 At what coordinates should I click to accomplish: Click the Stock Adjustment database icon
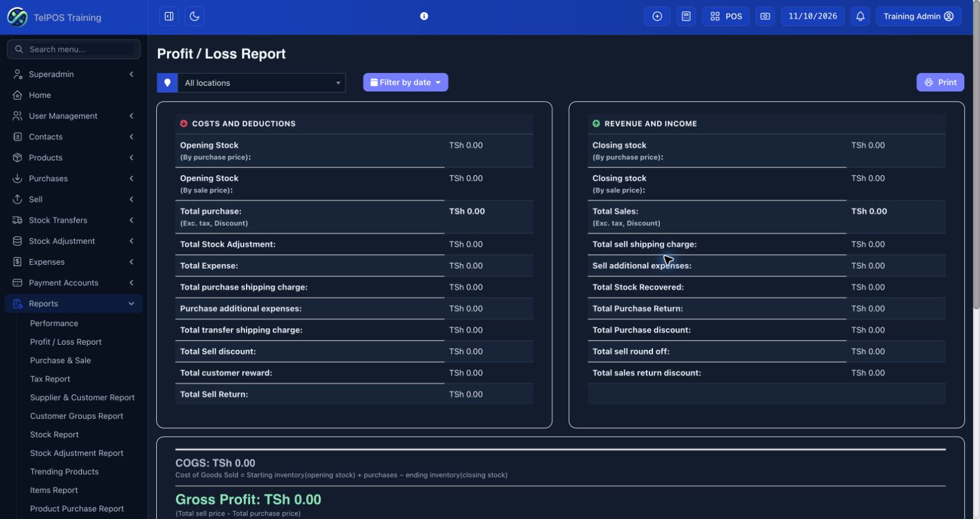[x=17, y=241]
